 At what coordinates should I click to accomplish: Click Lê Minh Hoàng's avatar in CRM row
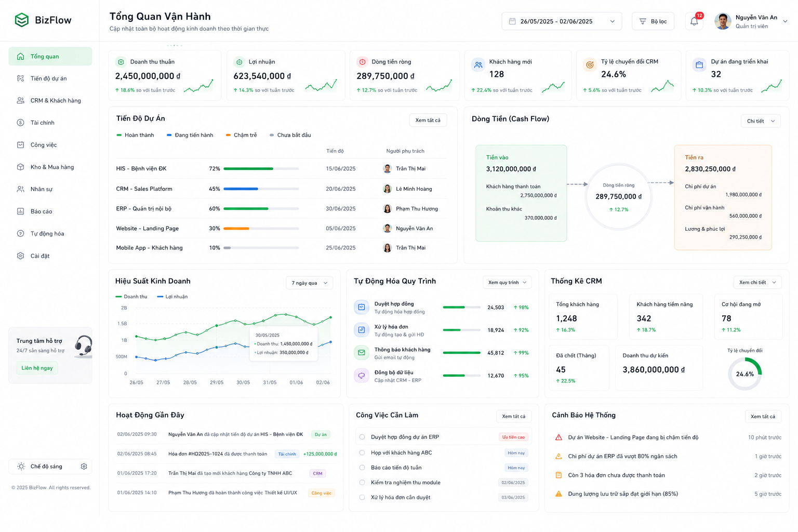click(x=387, y=189)
